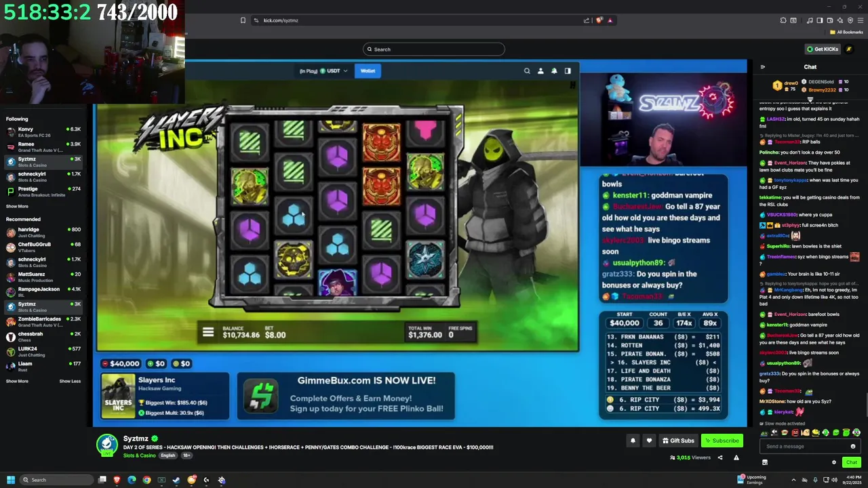Image resolution: width=868 pixels, height=488 pixels.
Task: Click the Brave Shields icon
Action: click(x=599, y=20)
